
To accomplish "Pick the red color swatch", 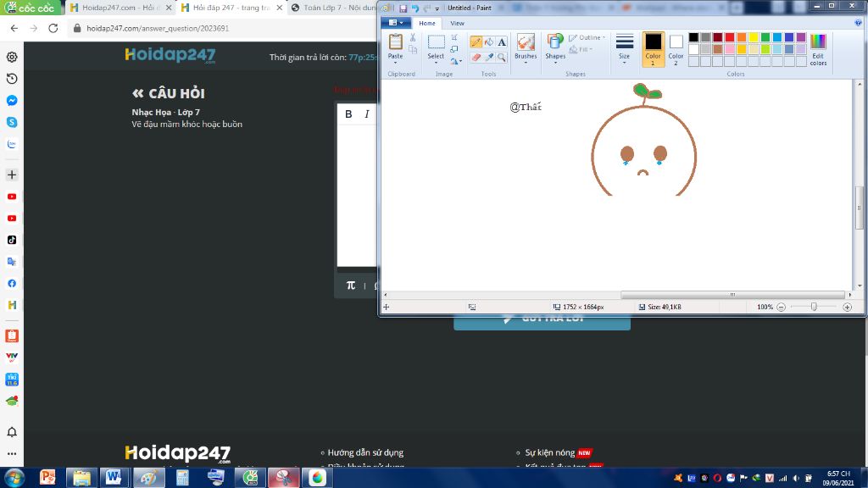I will (x=730, y=37).
